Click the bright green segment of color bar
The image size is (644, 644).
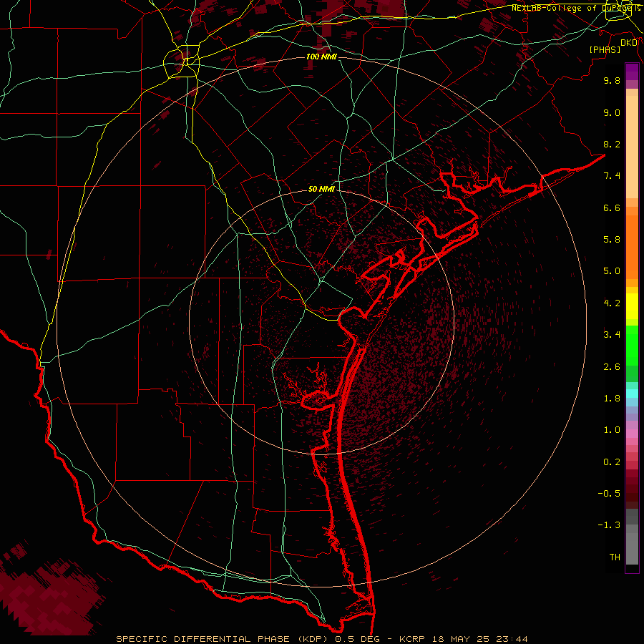click(632, 345)
